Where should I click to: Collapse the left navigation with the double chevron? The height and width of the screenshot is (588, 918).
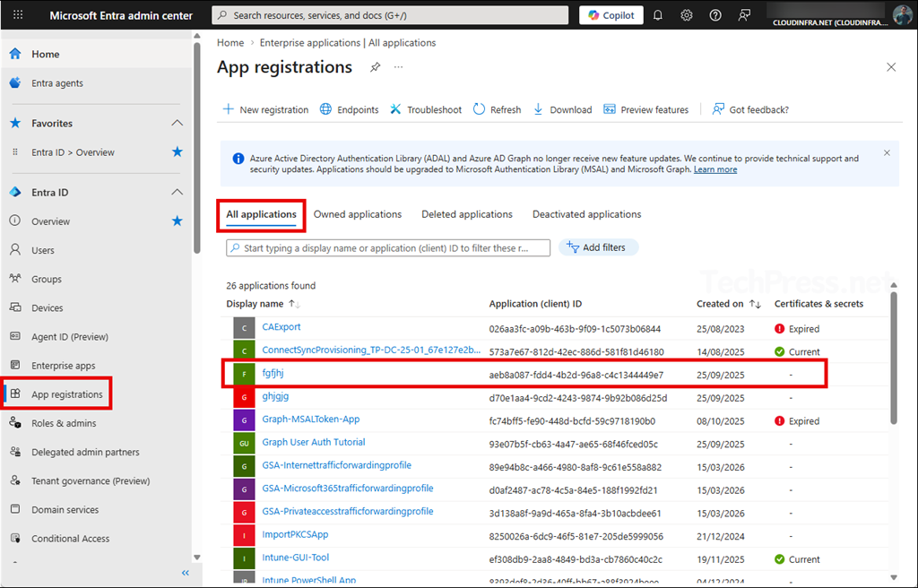[186, 572]
